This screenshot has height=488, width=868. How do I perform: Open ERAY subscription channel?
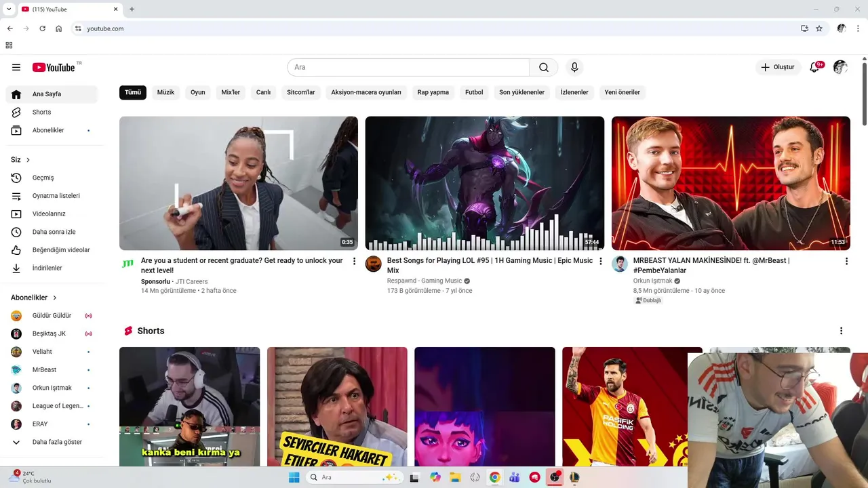coord(52,424)
